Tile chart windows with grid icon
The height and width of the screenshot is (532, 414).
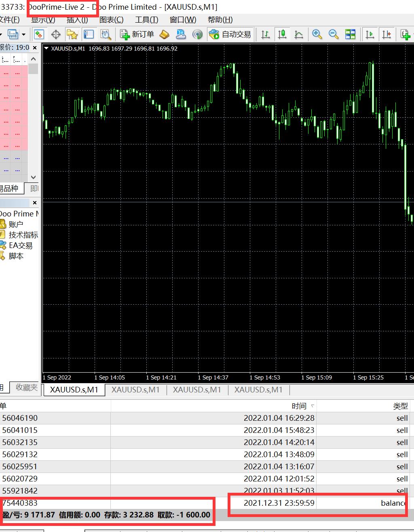pos(350,34)
